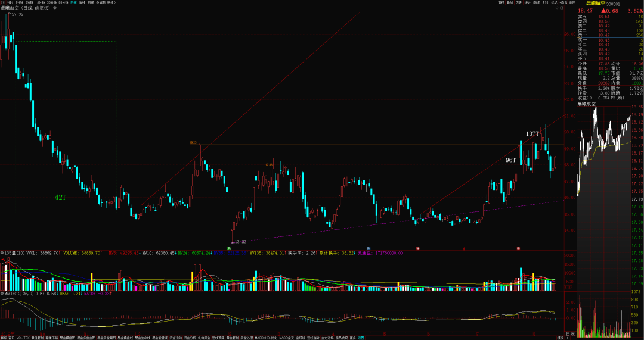This screenshot has height=340, width=644.
Task: Add stock via +自选 button
Action: pos(563,2)
